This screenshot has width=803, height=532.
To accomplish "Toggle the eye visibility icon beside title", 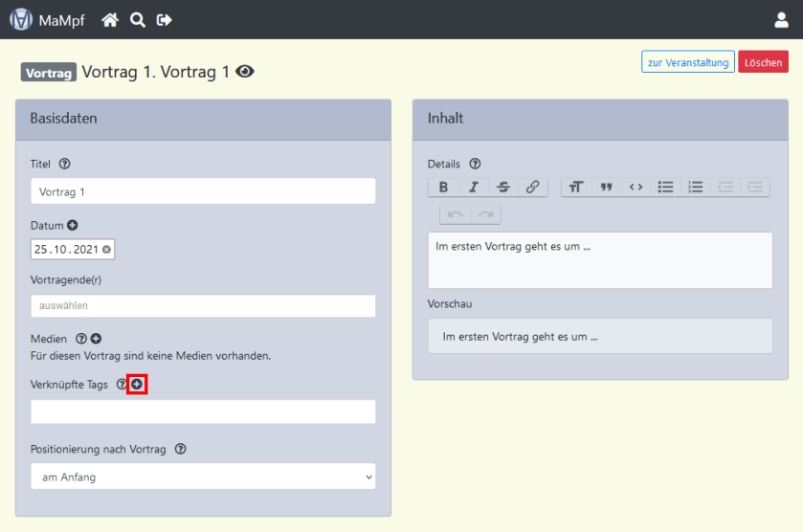I will coord(245,72).
